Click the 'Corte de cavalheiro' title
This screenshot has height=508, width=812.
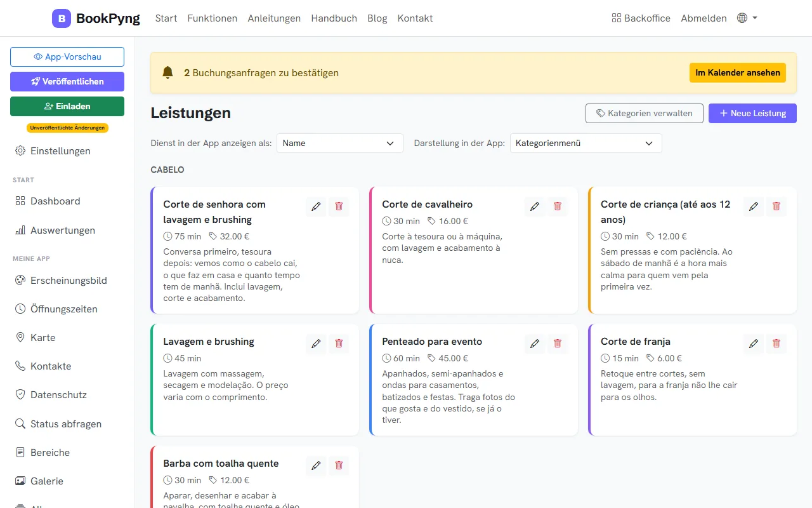(x=427, y=204)
